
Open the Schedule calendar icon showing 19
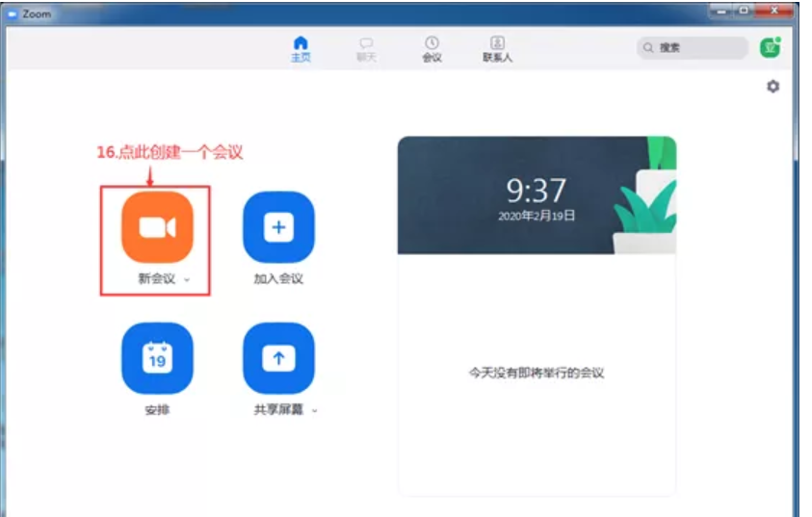157,358
